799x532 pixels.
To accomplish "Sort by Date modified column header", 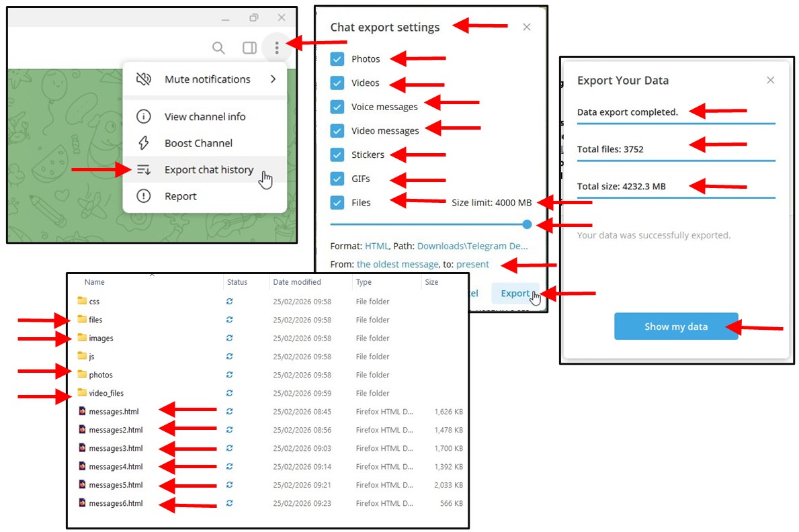I will [x=296, y=282].
